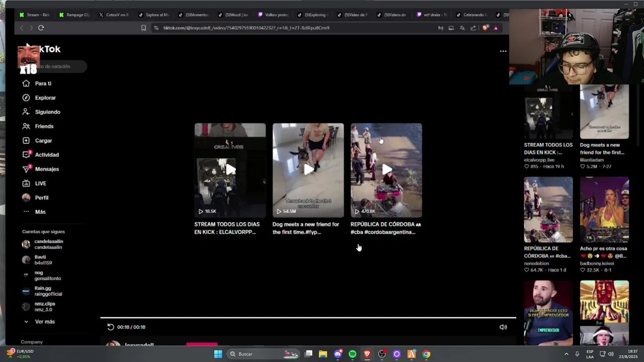This screenshot has width=644, height=362.
Task: Replay the finished video
Action: tap(111, 327)
